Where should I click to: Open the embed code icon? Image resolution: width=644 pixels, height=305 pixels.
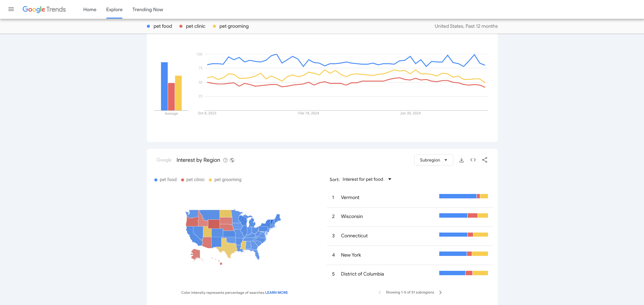pyautogui.click(x=473, y=160)
